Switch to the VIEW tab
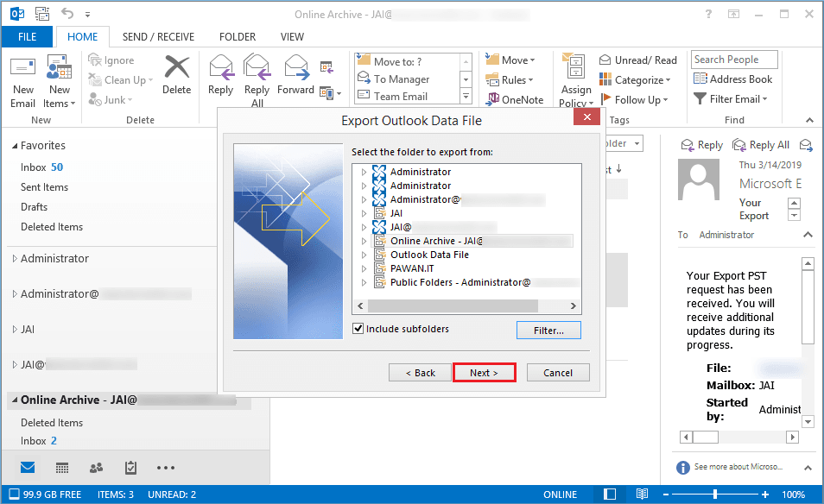 click(x=292, y=37)
